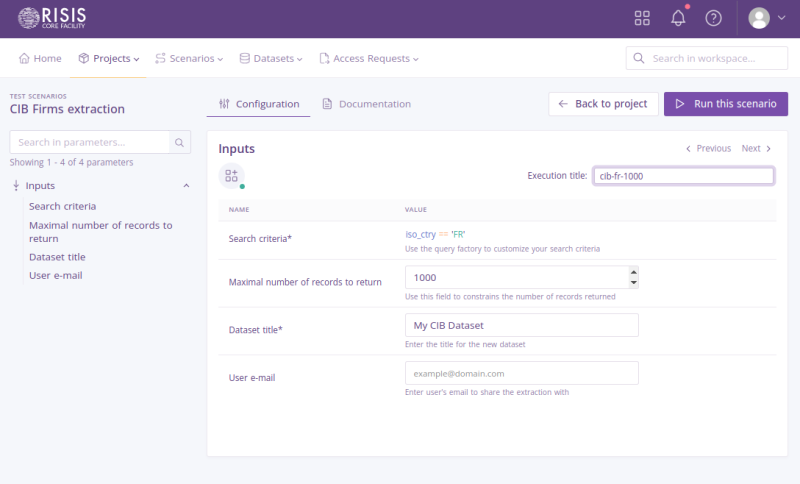Open the Scenarios dropdown menu

pos(189,59)
